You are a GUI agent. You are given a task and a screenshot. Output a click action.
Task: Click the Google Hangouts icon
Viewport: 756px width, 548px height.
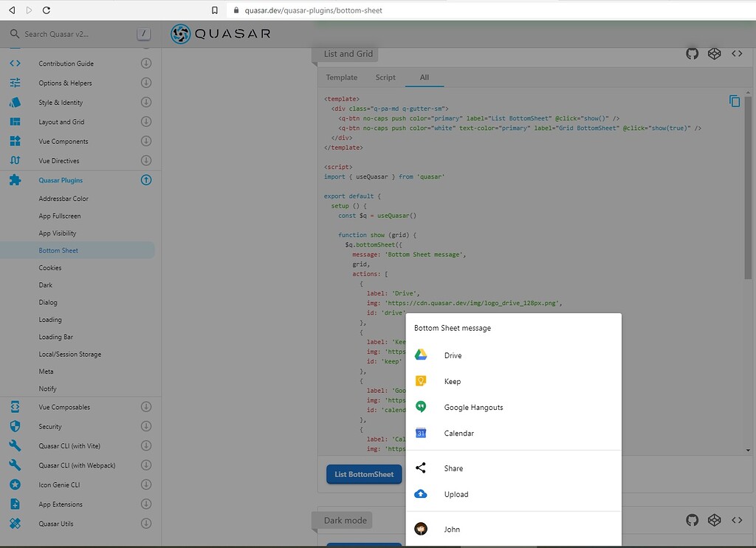[421, 406]
